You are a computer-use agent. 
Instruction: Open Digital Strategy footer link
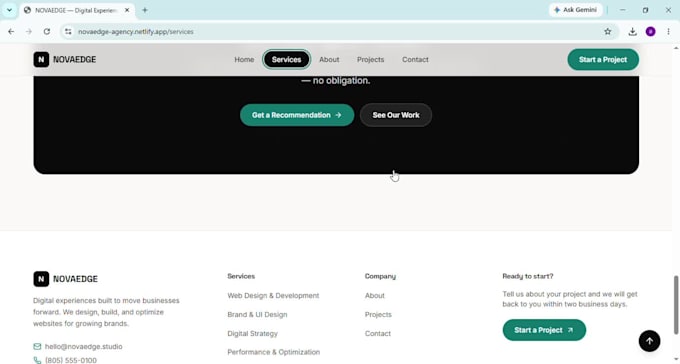252,334
